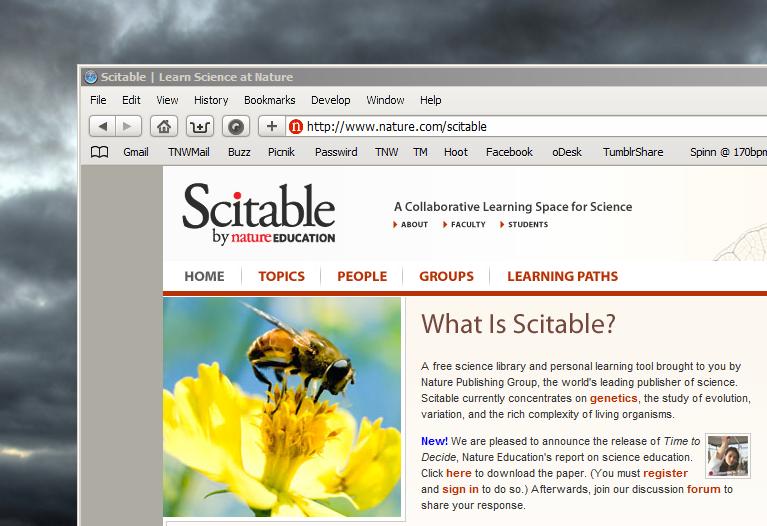The height and width of the screenshot is (526, 767).
Task: Open the bookmarks book icon
Action: pos(99,152)
